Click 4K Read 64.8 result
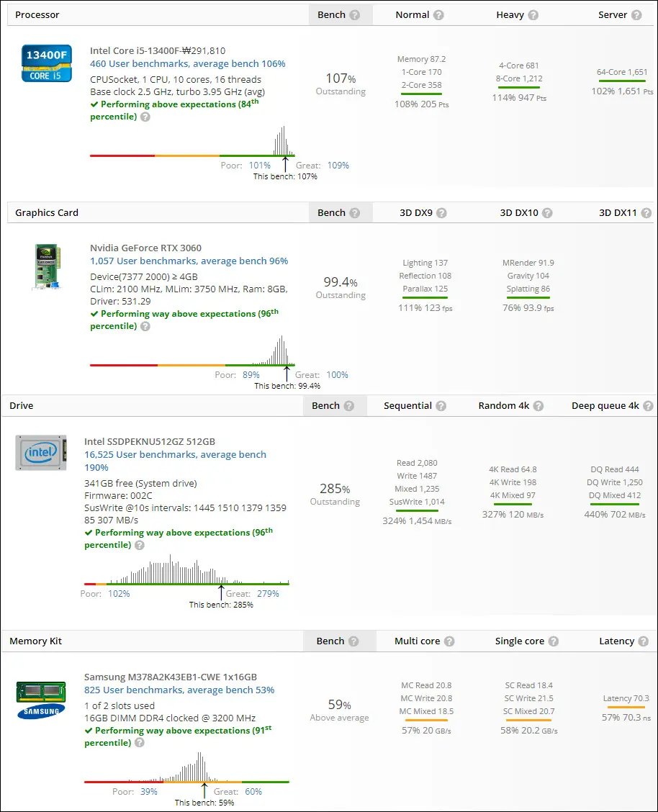The height and width of the screenshot is (812, 658). pyautogui.click(x=513, y=469)
